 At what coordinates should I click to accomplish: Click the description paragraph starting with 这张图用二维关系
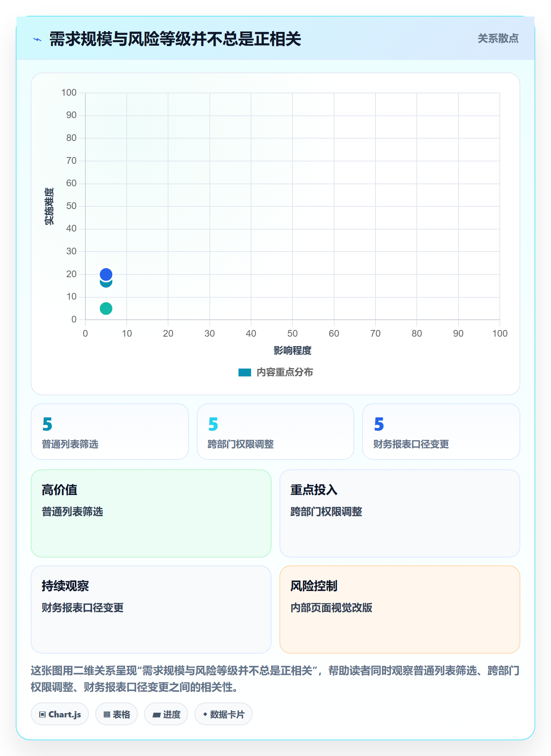275,679
